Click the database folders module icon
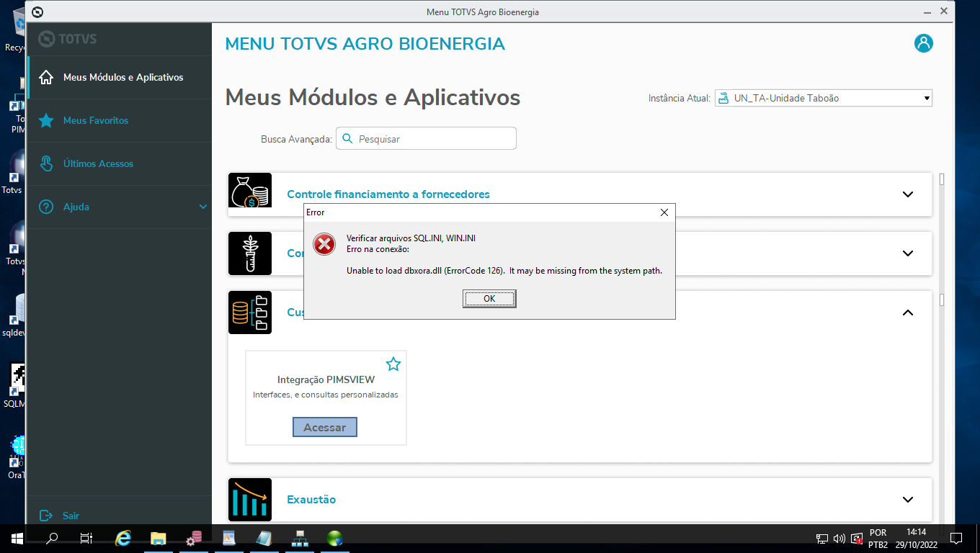This screenshot has width=980, height=553. click(x=250, y=313)
